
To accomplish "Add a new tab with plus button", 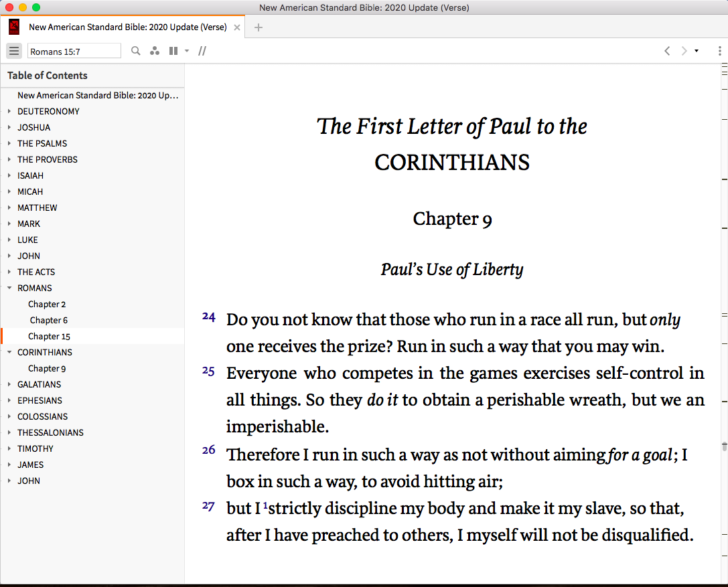I will point(259,27).
